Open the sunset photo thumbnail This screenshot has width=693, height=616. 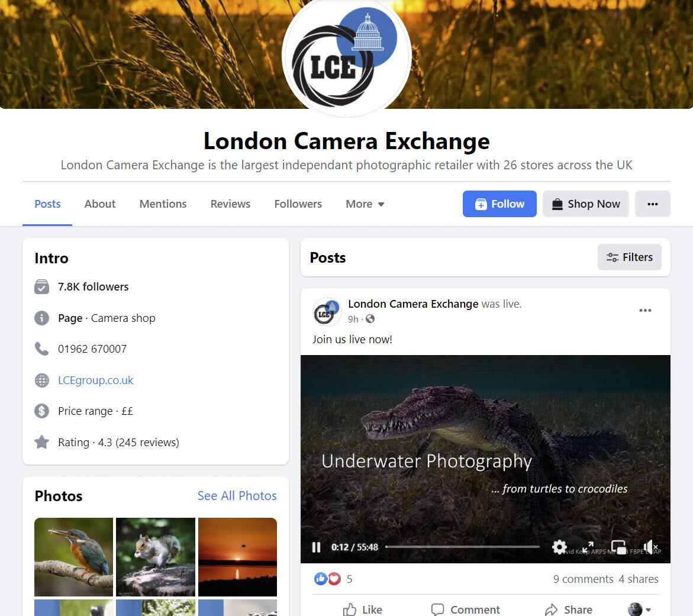(237, 557)
